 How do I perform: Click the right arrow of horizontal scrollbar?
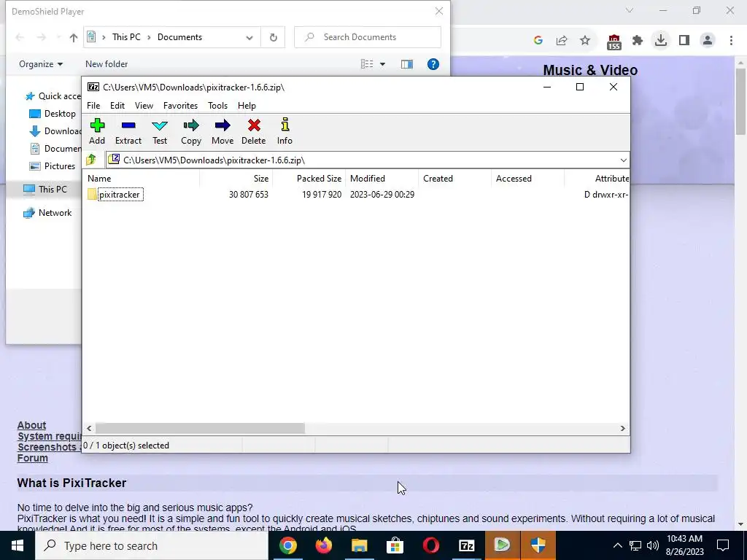click(622, 429)
